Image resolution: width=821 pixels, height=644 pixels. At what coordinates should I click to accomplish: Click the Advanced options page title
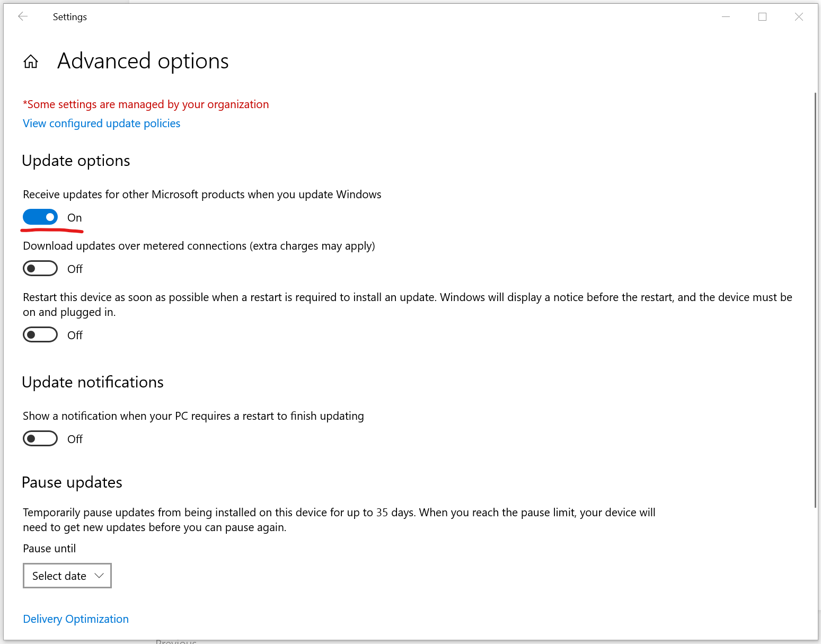coord(143,61)
